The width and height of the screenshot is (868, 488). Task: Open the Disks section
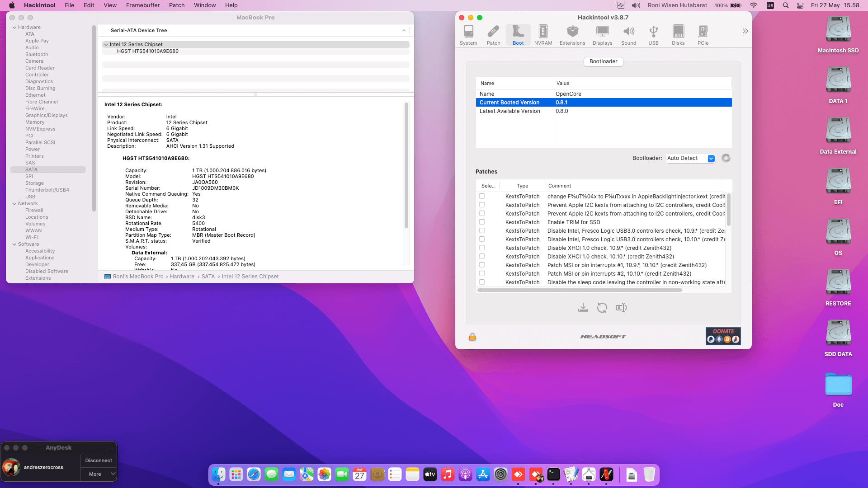click(x=678, y=35)
